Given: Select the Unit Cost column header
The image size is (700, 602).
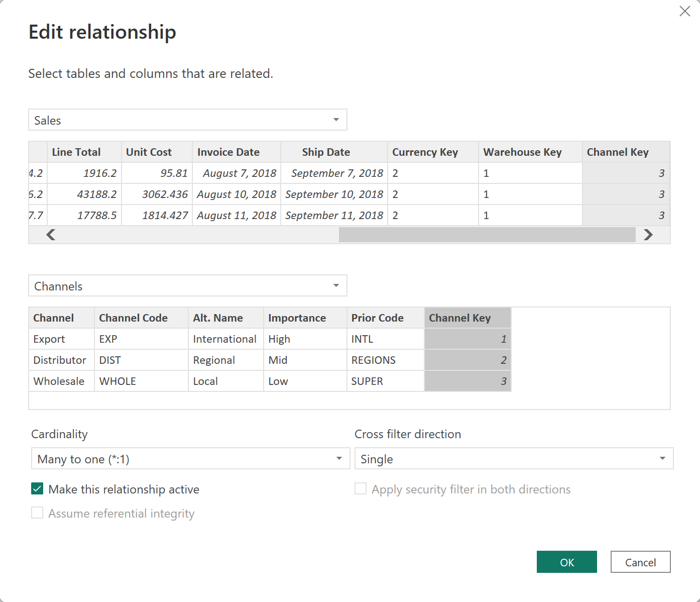Looking at the screenshot, I should [x=157, y=152].
